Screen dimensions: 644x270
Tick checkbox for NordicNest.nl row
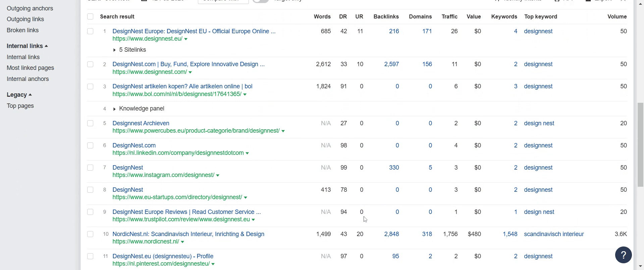coord(90,234)
